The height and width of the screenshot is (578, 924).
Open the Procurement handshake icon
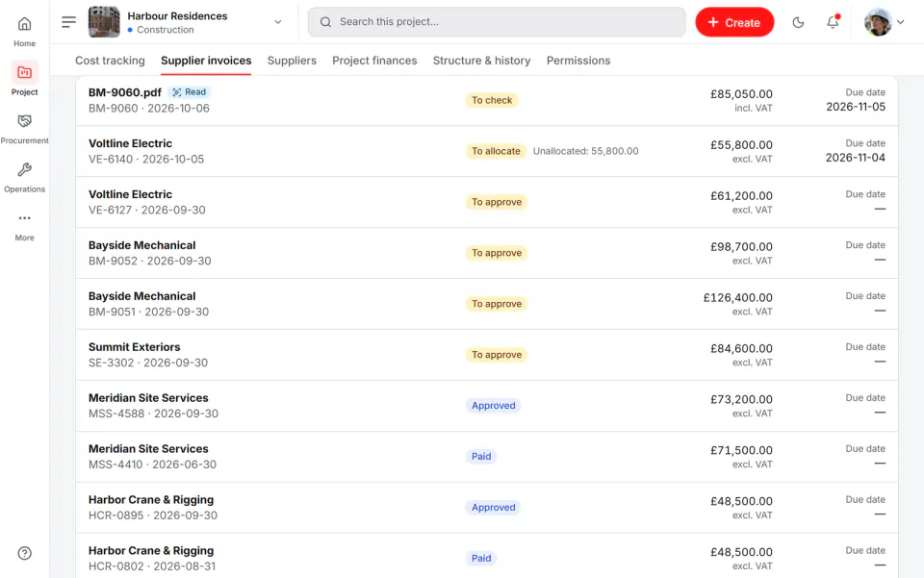tap(24, 121)
